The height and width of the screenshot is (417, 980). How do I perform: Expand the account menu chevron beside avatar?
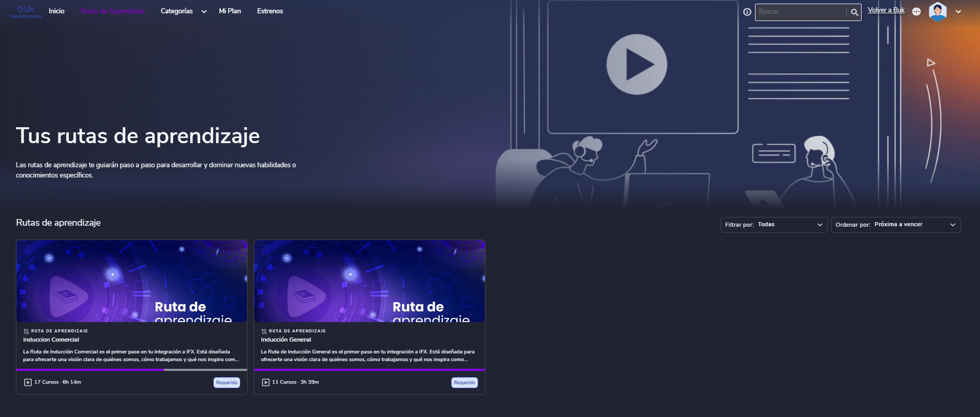958,12
